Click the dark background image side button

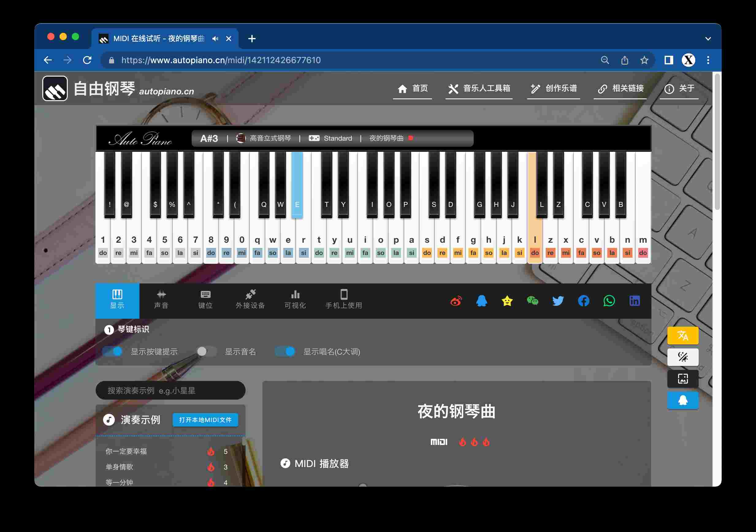tap(682, 378)
